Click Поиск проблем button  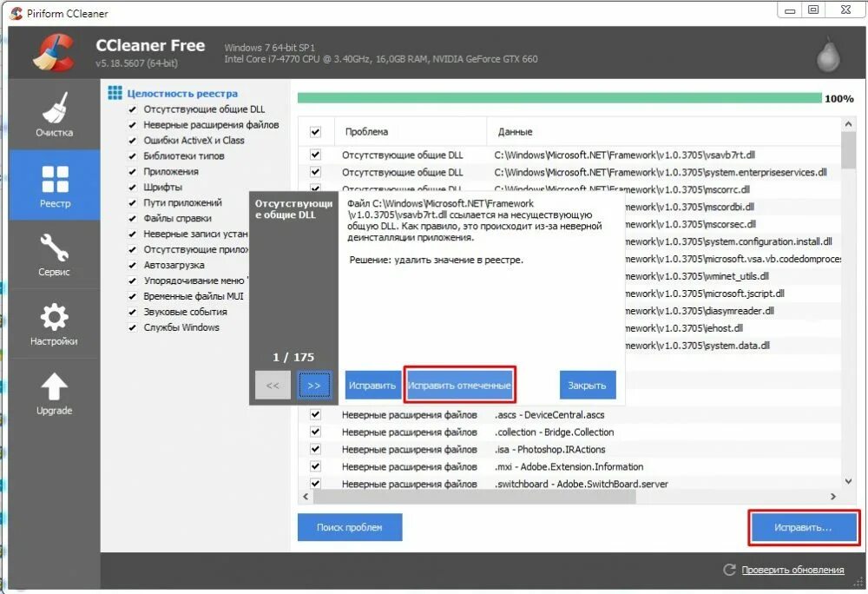[350, 527]
